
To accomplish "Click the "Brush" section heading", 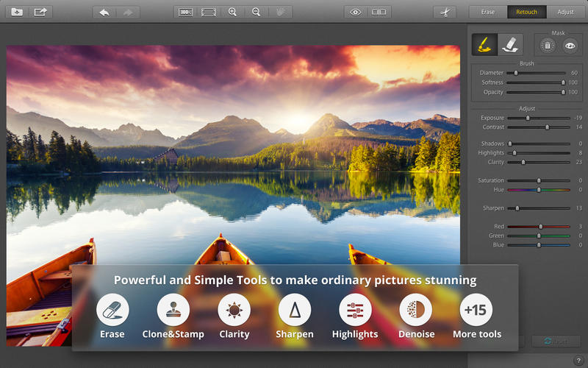I will click(527, 63).
